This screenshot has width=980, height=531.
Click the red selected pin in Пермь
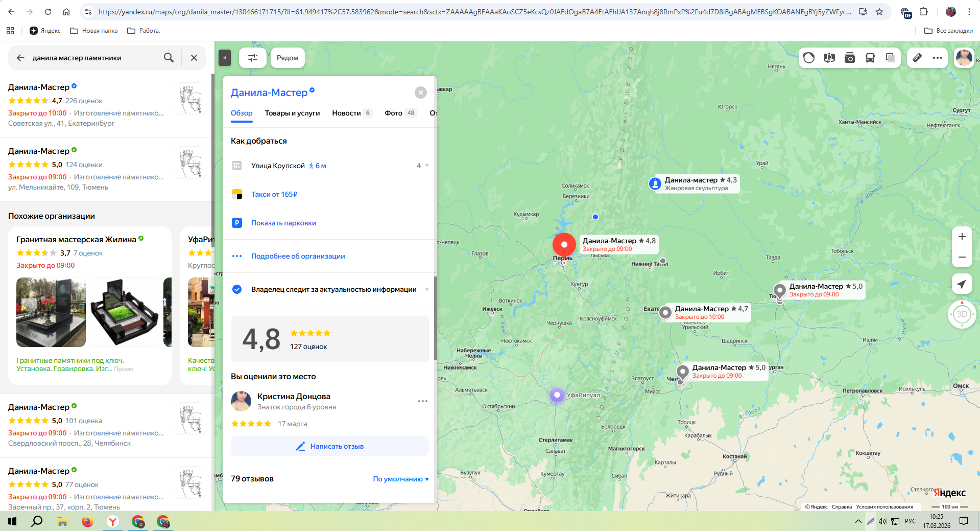[x=564, y=245]
